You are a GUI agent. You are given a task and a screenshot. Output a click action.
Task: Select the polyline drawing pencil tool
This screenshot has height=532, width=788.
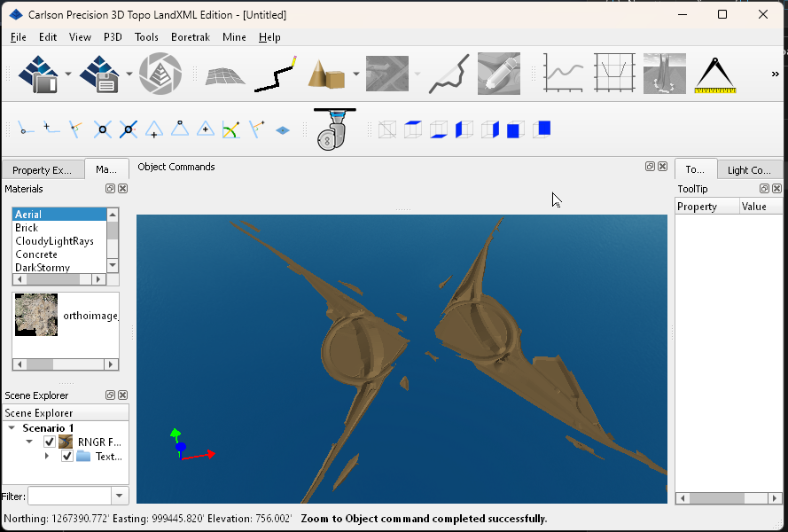276,74
